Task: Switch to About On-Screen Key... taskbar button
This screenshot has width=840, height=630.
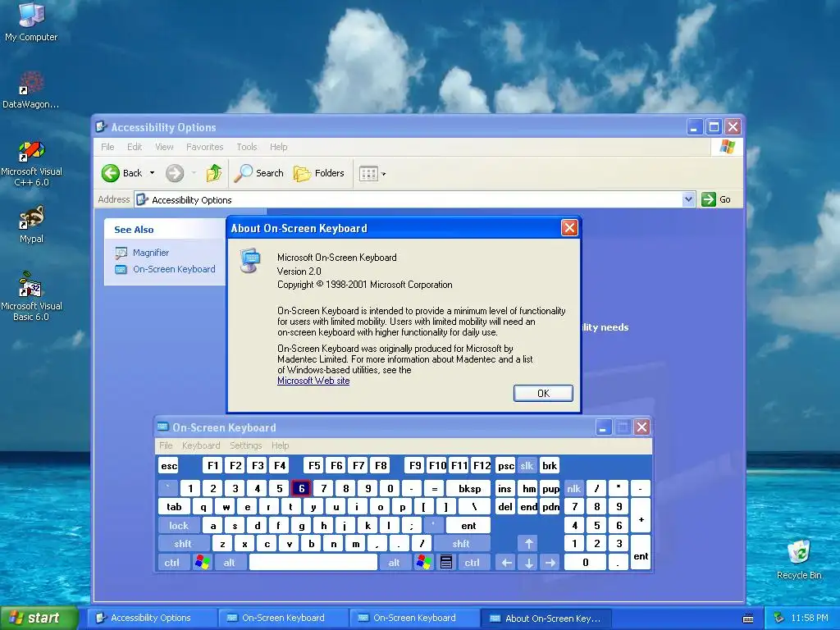Action: (546, 619)
